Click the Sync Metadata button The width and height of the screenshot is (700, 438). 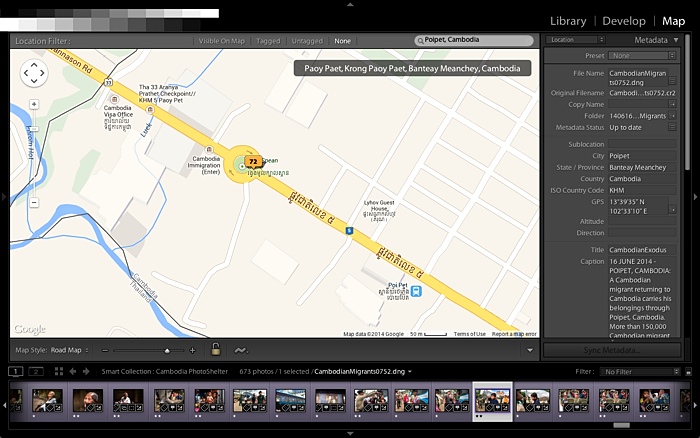[612, 350]
